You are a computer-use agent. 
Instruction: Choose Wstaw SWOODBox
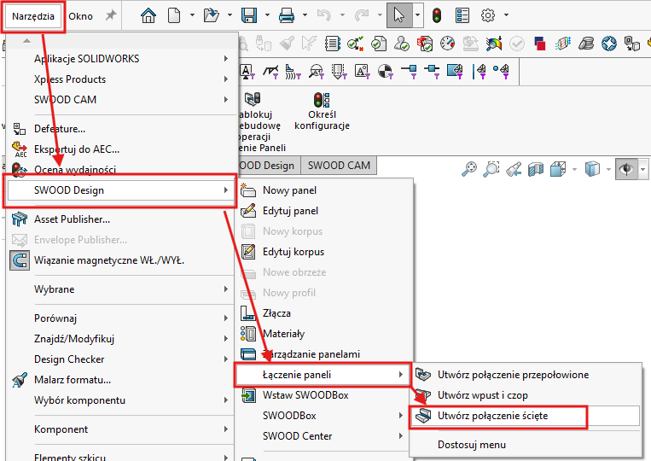305,395
